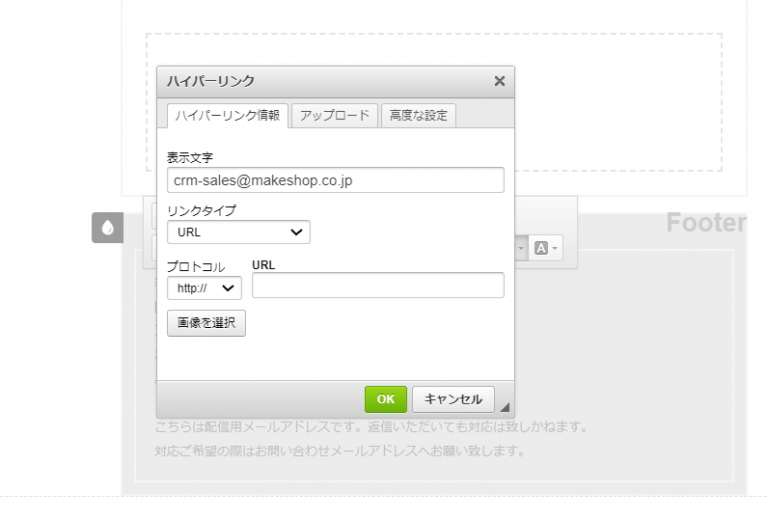The image size is (768, 520).
Task: Open the プロトコル dropdown showing http://
Action: click(204, 288)
